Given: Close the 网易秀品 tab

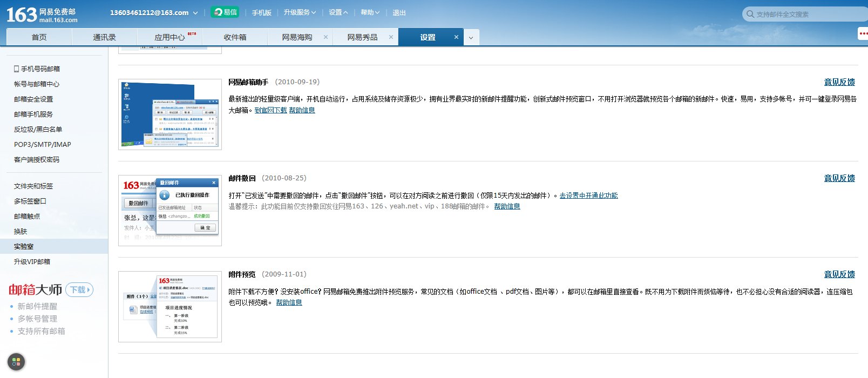Looking at the screenshot, I should 391,37.
